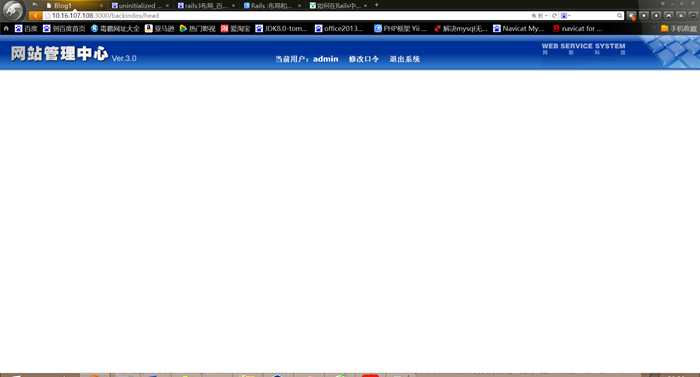The height and width of the screenshot is (377, 700).
Task: Click the 退出系统 logout link
Action: [404, 59]
